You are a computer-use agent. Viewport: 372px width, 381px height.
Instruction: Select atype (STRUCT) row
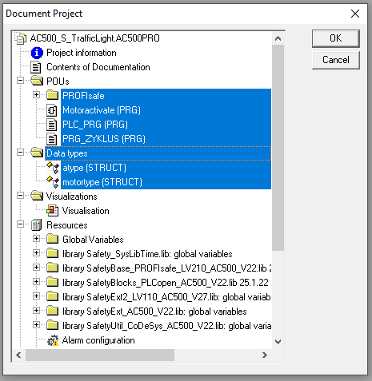coord(166,168)
